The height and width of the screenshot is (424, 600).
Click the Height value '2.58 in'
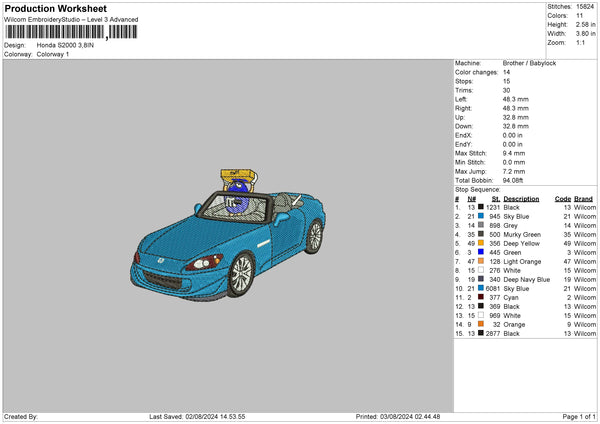click(x=585, y=24)
